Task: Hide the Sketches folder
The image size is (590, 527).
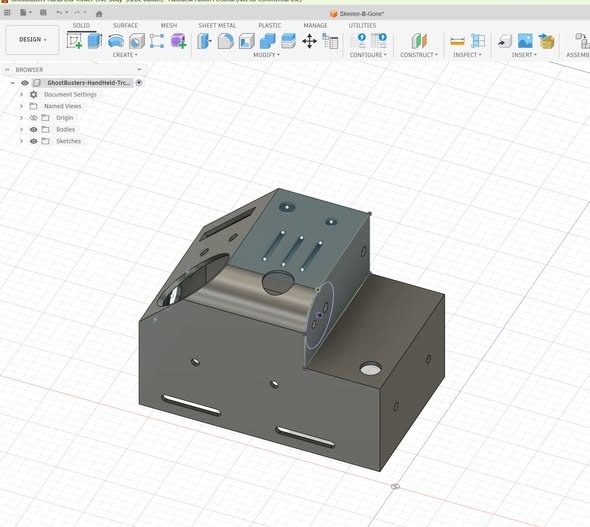Action: pyautogui.click(x=33, y=141)
